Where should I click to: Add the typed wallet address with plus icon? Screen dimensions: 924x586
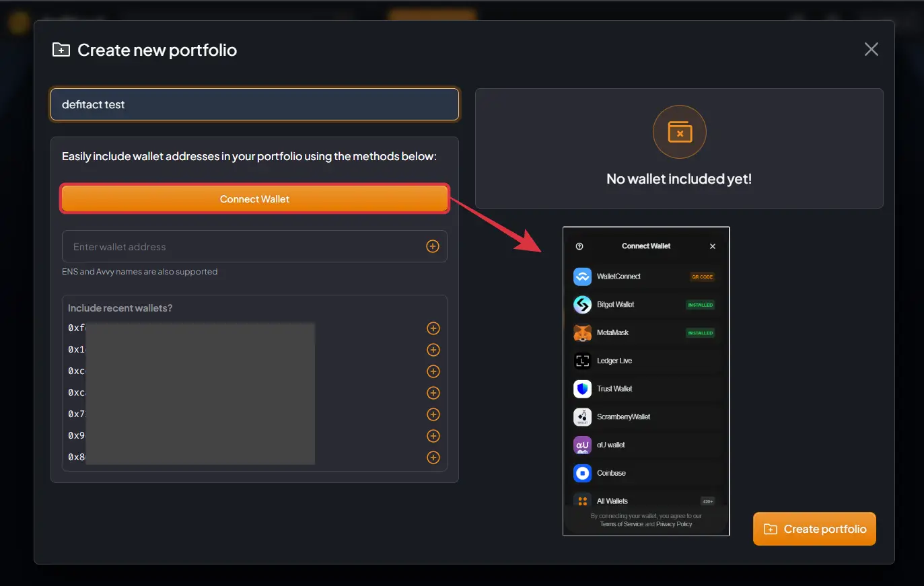click(x=433, y=246)
